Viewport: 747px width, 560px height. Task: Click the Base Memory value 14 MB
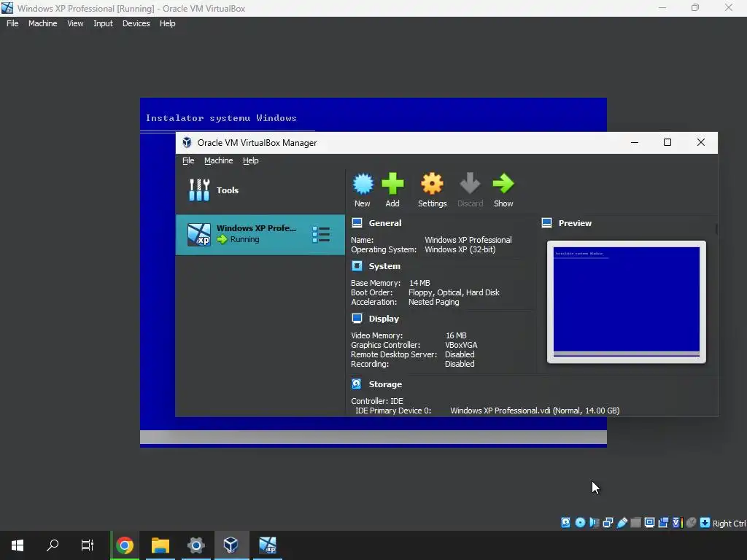click(419, 283)
